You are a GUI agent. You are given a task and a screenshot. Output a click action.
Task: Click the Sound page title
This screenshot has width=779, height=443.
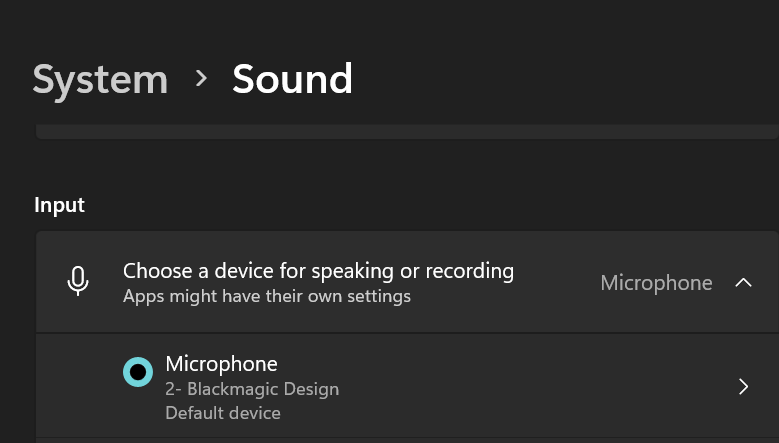[292, 78]
